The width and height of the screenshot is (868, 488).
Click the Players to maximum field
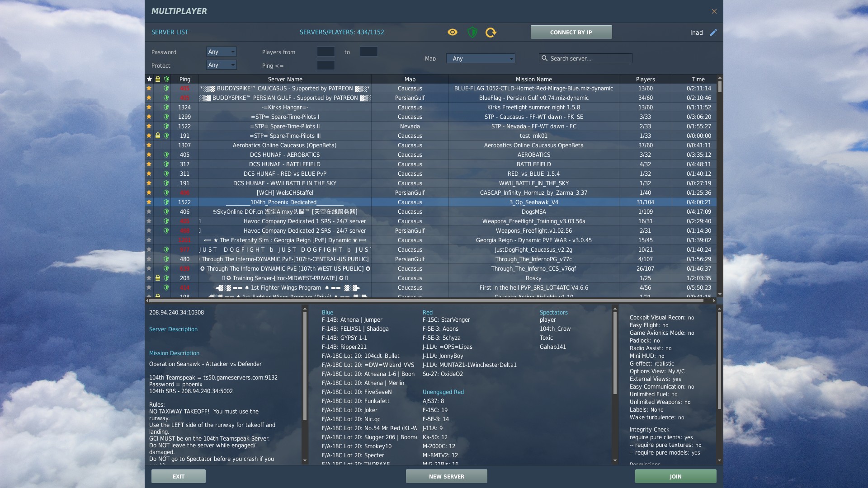click(369, 52)
